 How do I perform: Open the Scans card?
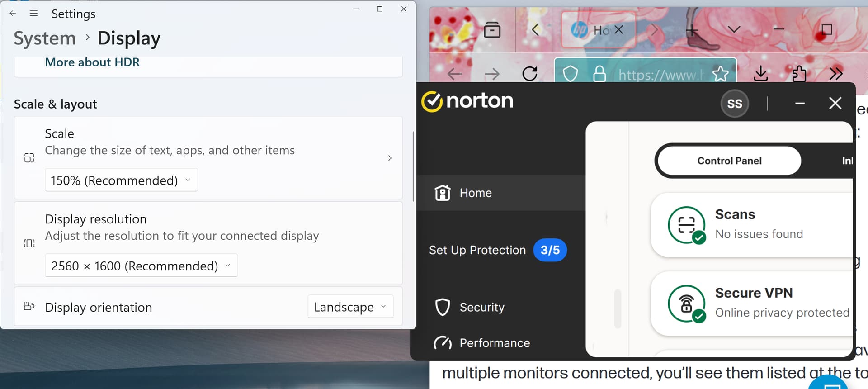752,225
